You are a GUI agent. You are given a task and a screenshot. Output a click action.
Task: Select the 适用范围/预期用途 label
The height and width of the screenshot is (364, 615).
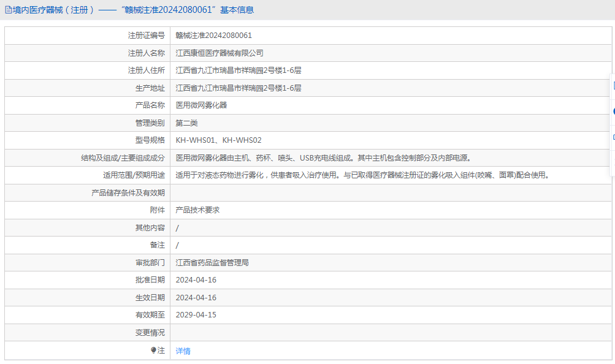pyautogui.click(x=134, y=175)
